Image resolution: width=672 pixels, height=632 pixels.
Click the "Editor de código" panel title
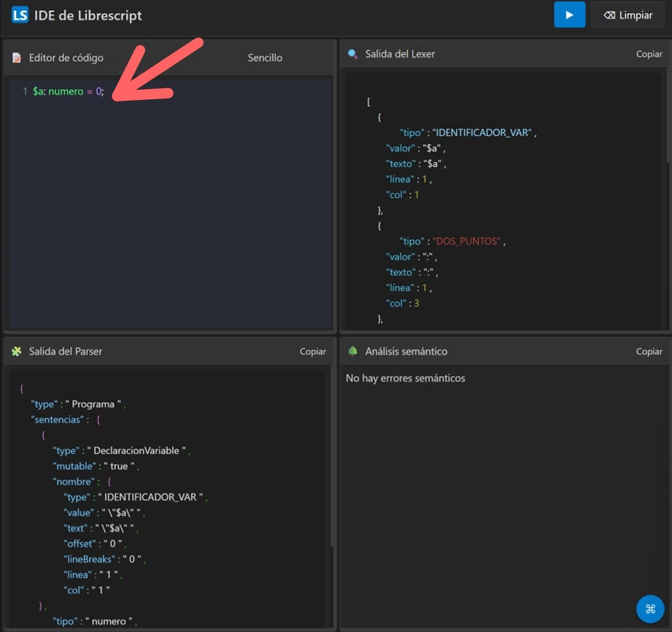click(x=66, y=58)
